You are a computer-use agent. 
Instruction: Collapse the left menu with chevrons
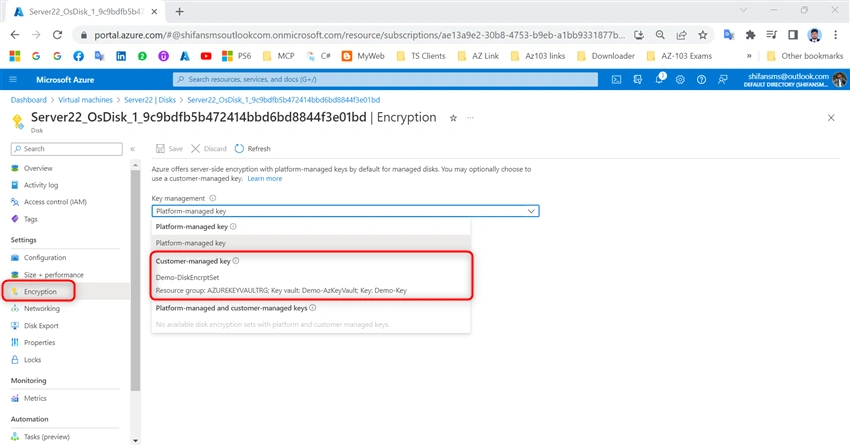point(133,148)
